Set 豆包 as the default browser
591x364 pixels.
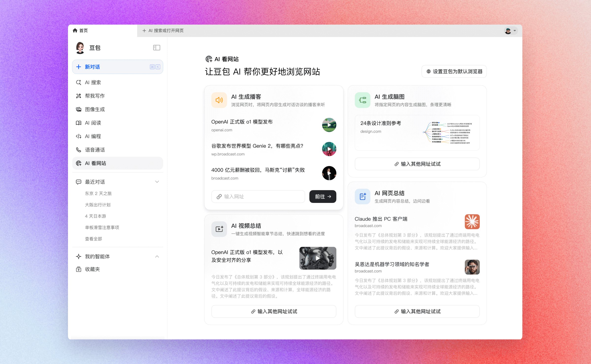click(x=454, y=71)
